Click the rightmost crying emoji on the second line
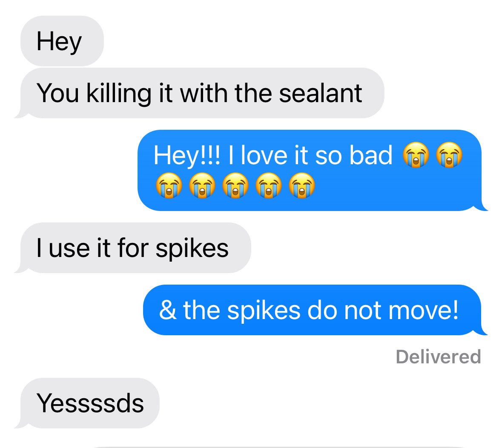This screenshot has width=502, height=448. 302,186
